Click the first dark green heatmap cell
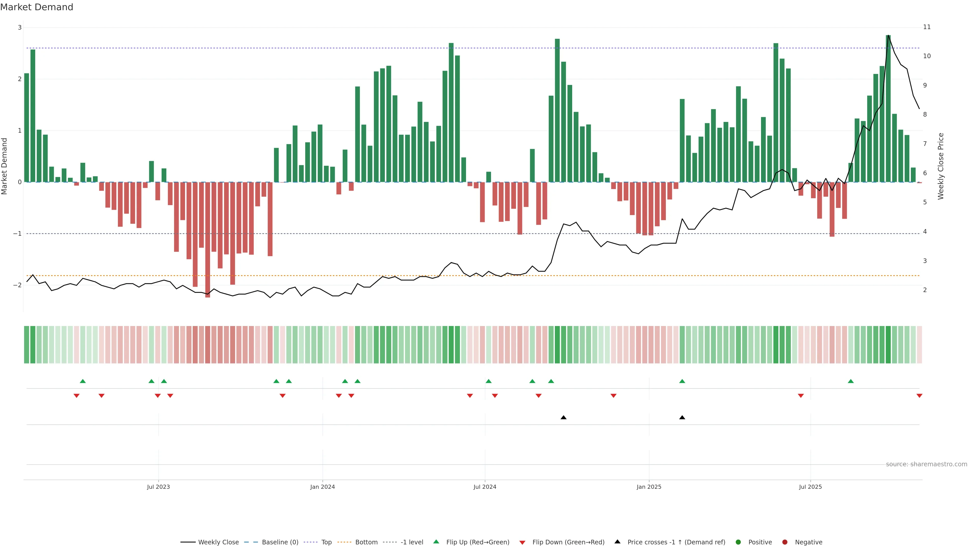The height and width of the screenshot is (551, 980). (27, 345)
